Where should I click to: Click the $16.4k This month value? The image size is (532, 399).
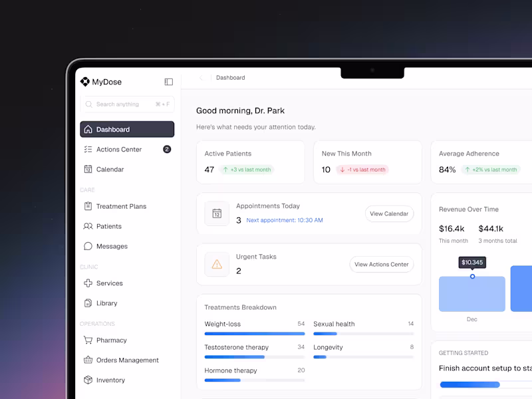452,228
